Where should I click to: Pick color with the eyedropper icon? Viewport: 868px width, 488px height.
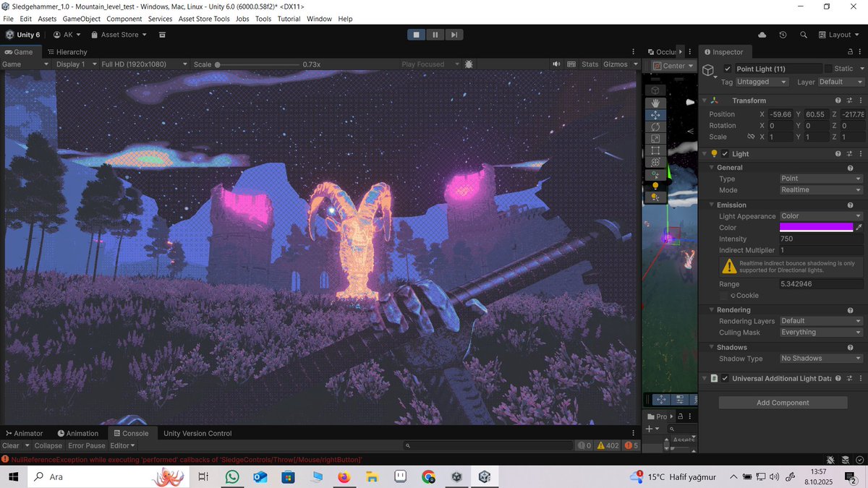(x=859, y=227)
